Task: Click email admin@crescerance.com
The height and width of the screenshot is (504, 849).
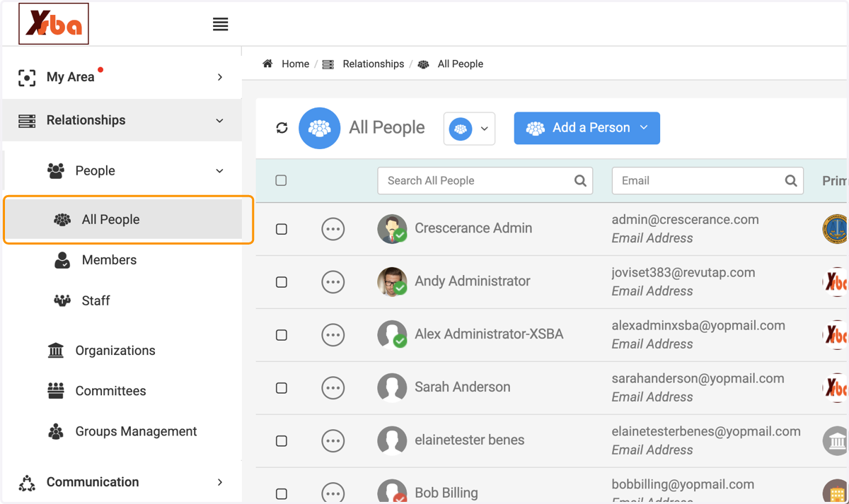Action: click(x=686, y=220)
